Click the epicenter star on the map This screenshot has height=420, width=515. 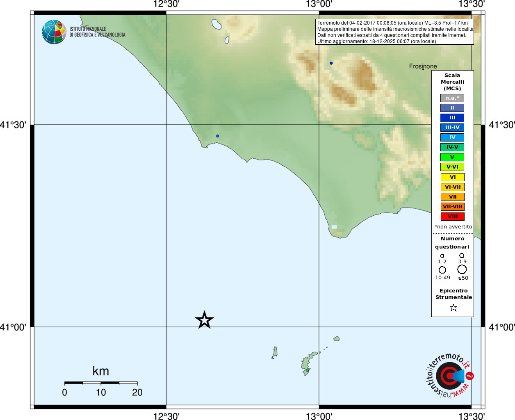pos(204,320)
